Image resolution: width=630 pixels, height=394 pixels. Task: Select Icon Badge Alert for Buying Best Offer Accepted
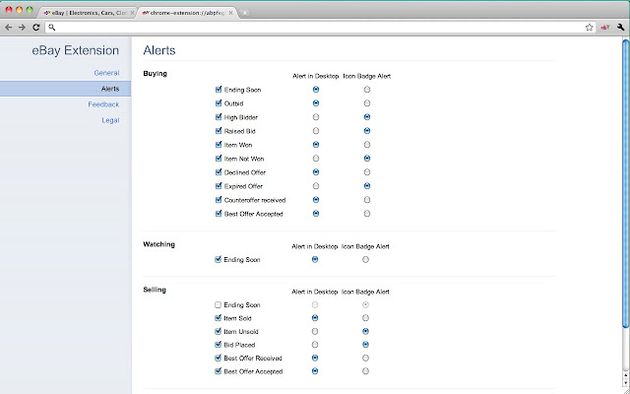point(367,214)
